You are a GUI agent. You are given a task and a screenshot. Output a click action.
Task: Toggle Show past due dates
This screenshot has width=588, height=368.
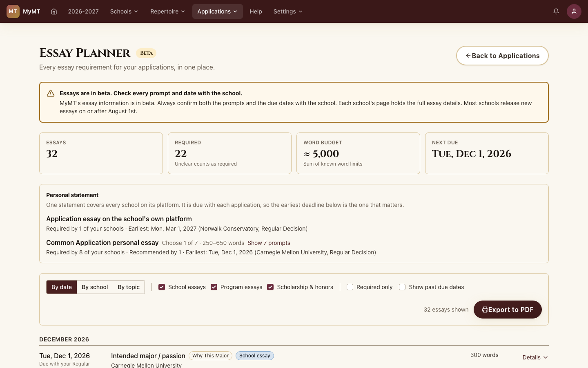coord(402,287)
